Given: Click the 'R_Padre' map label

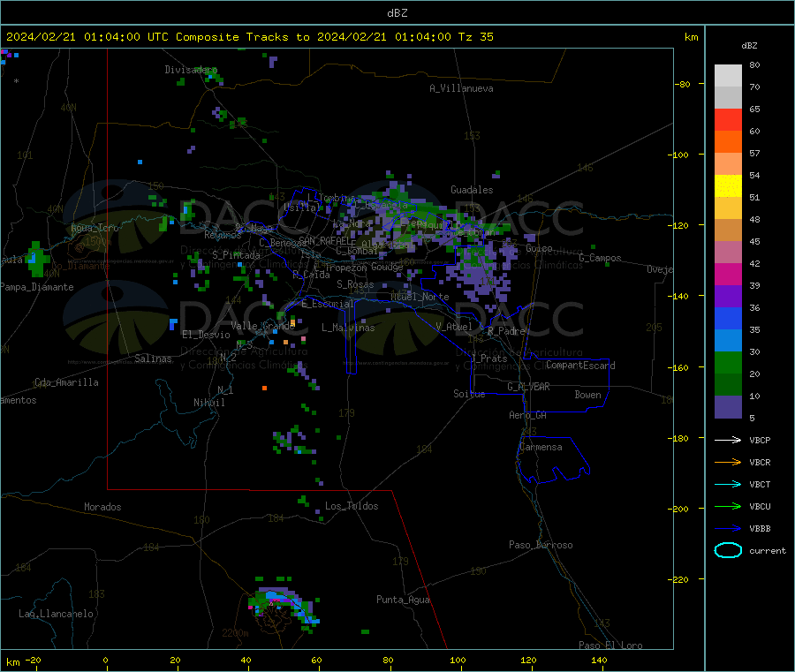Looking at the screenshot, I should 506,331.
